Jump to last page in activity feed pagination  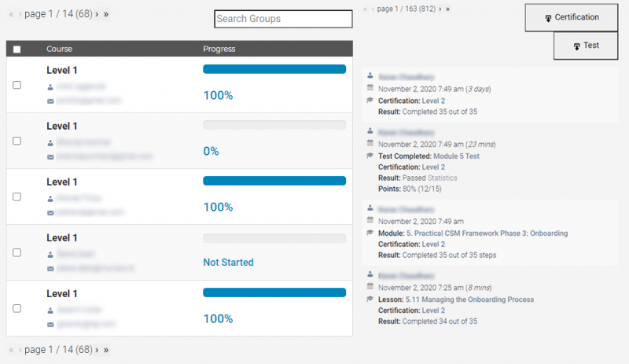[448, 9]
